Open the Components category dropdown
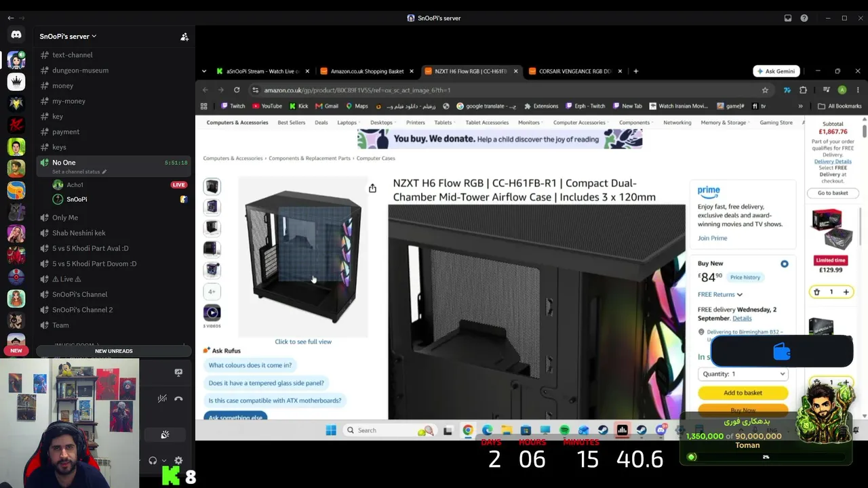The height and width of the screenshot is (488, 868). coord(636,123)
